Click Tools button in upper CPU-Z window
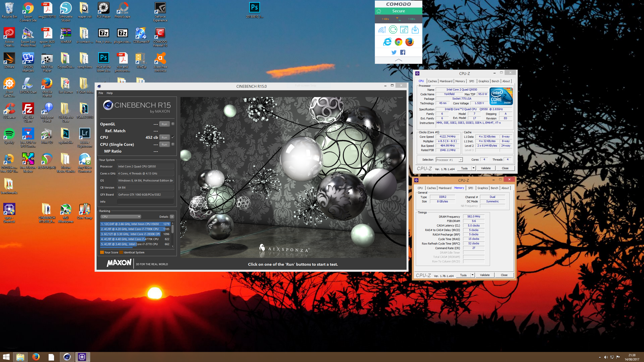 point(464,168)
